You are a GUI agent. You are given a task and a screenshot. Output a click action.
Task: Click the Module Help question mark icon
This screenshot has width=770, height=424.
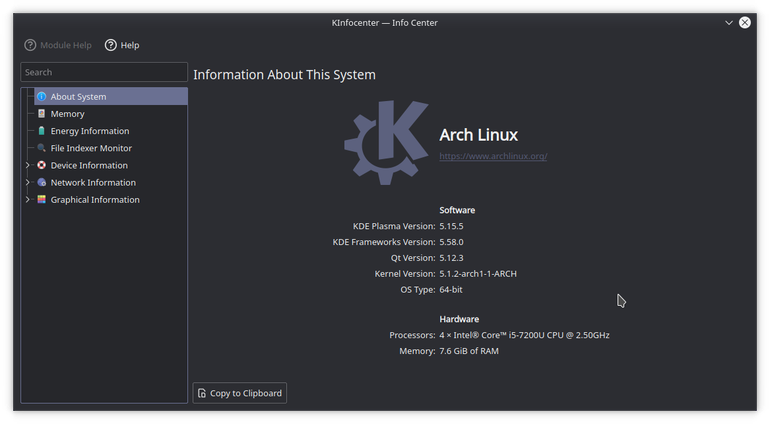tap(30, 45)
